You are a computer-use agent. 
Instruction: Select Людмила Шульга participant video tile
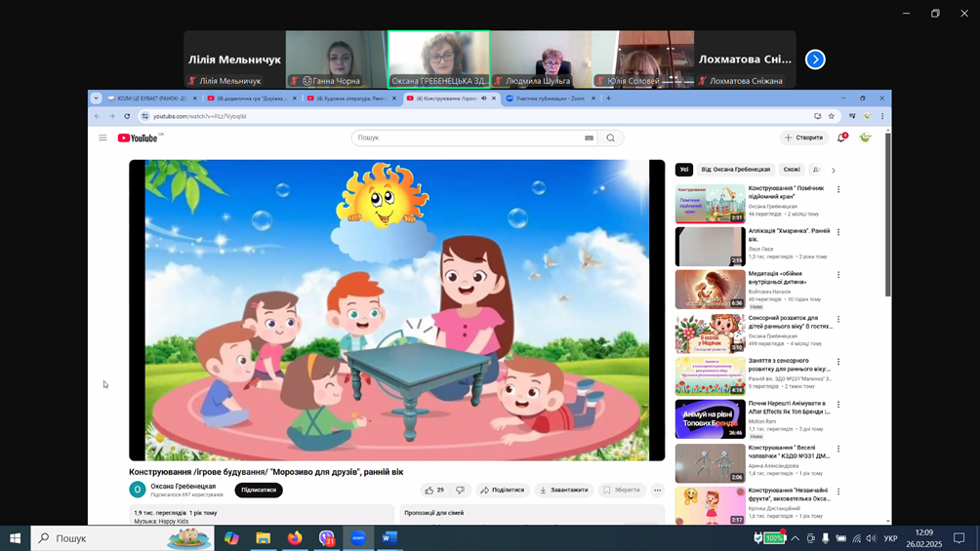click(541, 59)
